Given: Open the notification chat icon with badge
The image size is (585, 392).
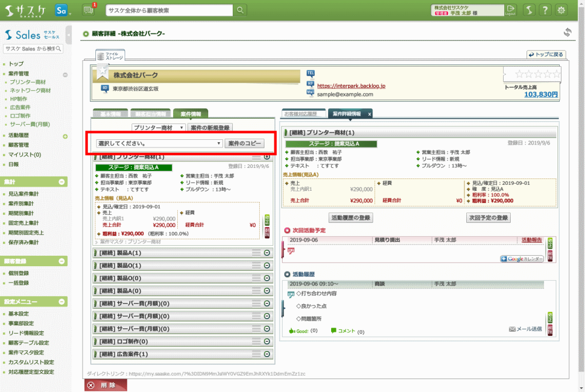Looking at the screenshot, I should pyautogui.click(x=88, y=10).
